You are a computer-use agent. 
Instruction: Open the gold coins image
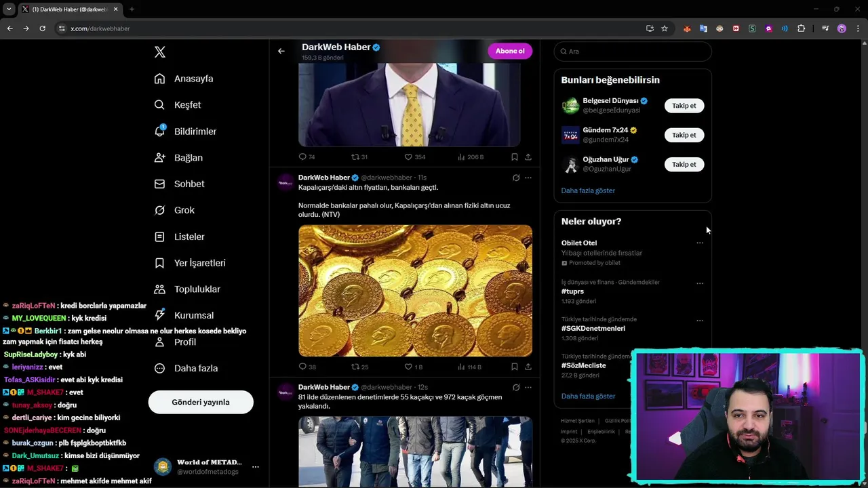click(415, 291)
